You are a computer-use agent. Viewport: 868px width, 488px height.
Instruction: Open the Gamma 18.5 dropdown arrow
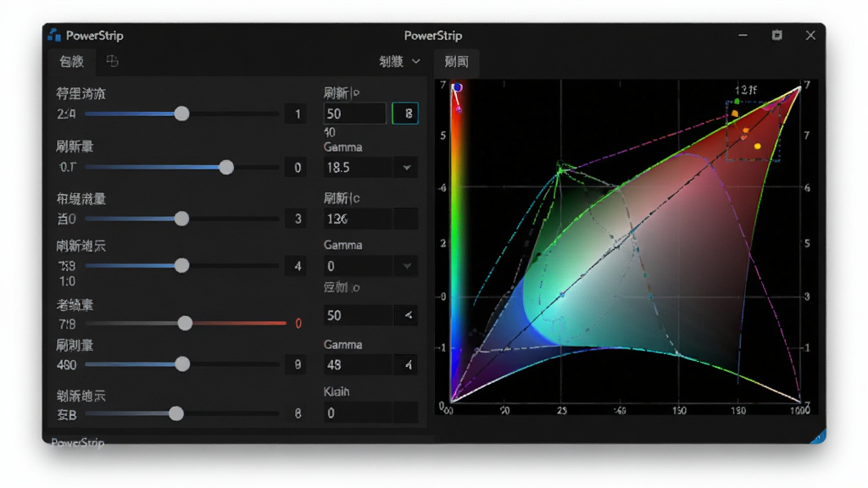click(x=407, y=168)
